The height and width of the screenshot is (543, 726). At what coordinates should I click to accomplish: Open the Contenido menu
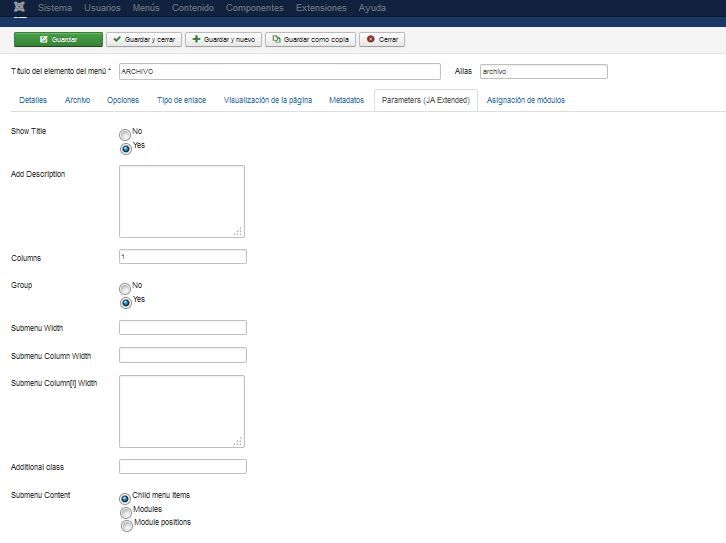pyautogui.click(x=193, y=8)
